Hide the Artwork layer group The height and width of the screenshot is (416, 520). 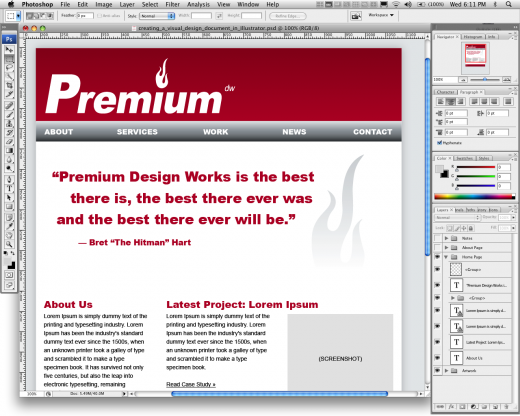(x=437, y=370)
